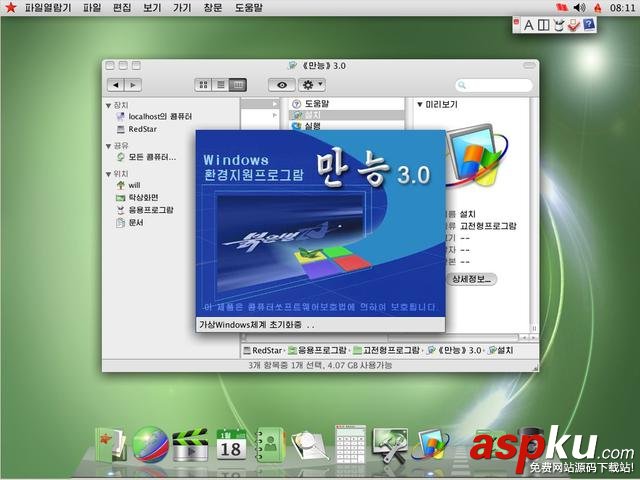
Task: Select RedStar drive in sidebar
Action: [137, 129]
